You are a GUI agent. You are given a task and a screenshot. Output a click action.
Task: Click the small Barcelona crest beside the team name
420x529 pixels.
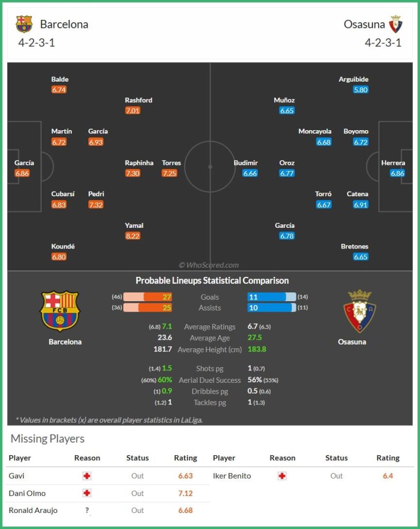(x=24, y=24)
